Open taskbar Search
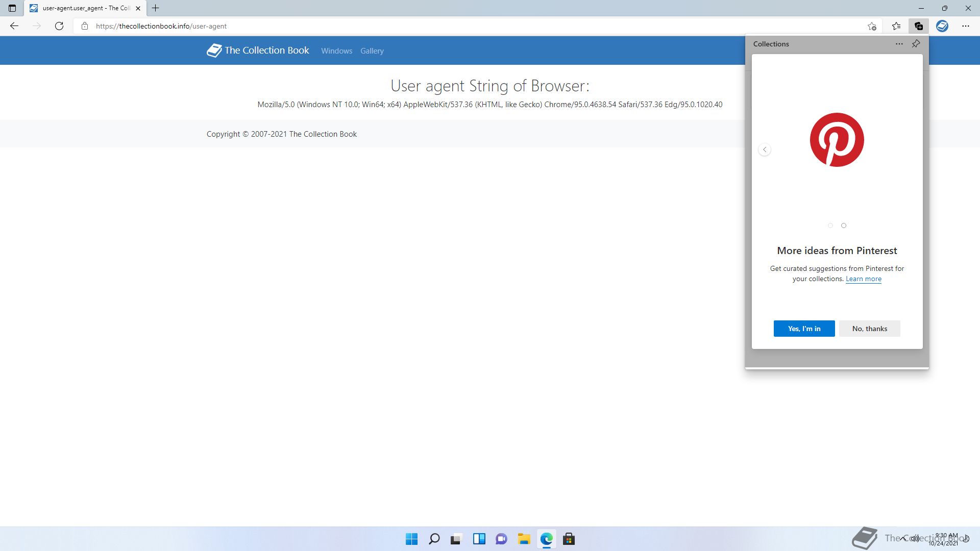The image size is (980, 551). pos(434,539)
